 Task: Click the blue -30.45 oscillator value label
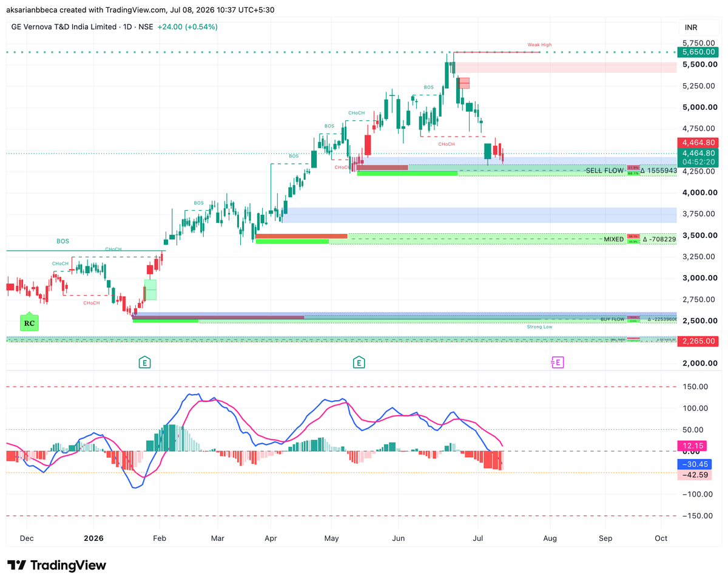[x=695, y=463]
